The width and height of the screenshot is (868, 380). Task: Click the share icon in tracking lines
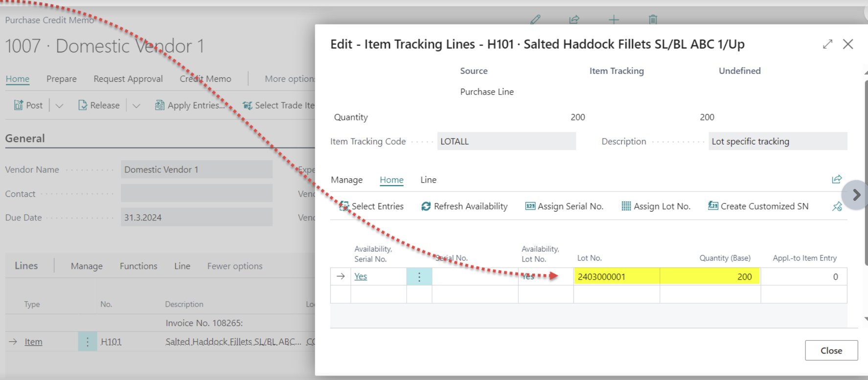(837, 179)
